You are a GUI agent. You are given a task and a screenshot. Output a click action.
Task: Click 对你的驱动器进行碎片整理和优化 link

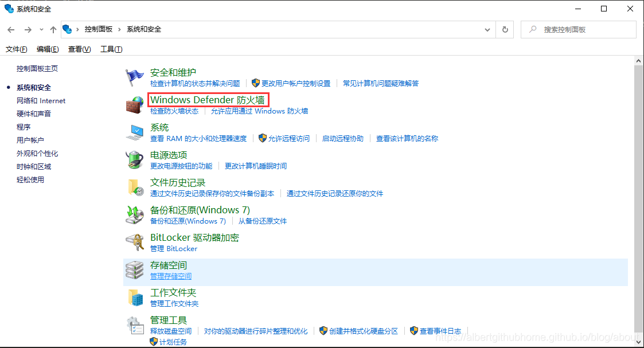pos(255,331)
